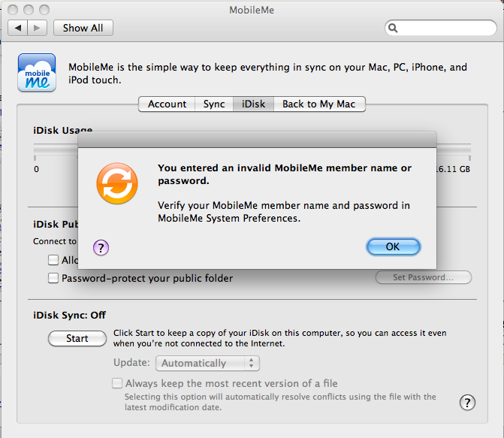Click the Show All button
Screen dimensions: 504x438
tap(83, 28)
